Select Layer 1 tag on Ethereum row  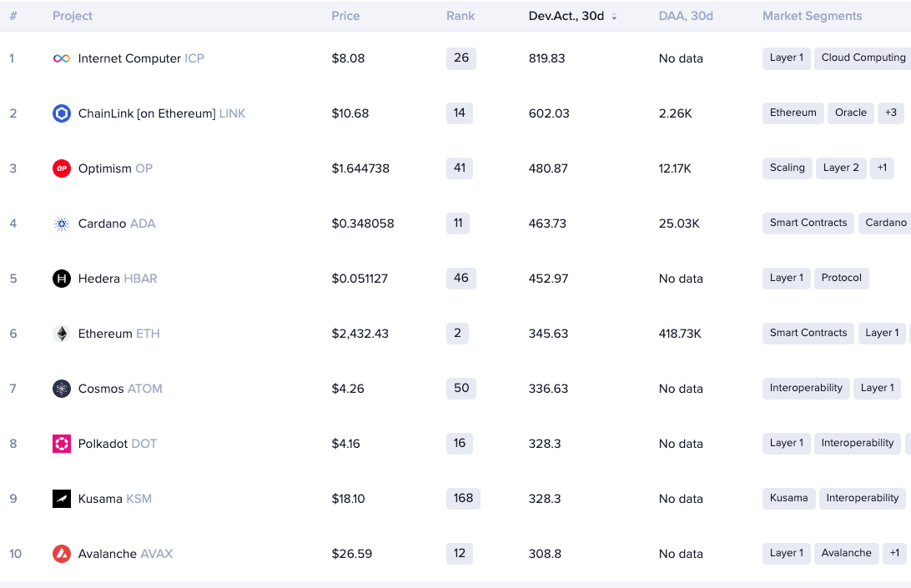[882, 333]
